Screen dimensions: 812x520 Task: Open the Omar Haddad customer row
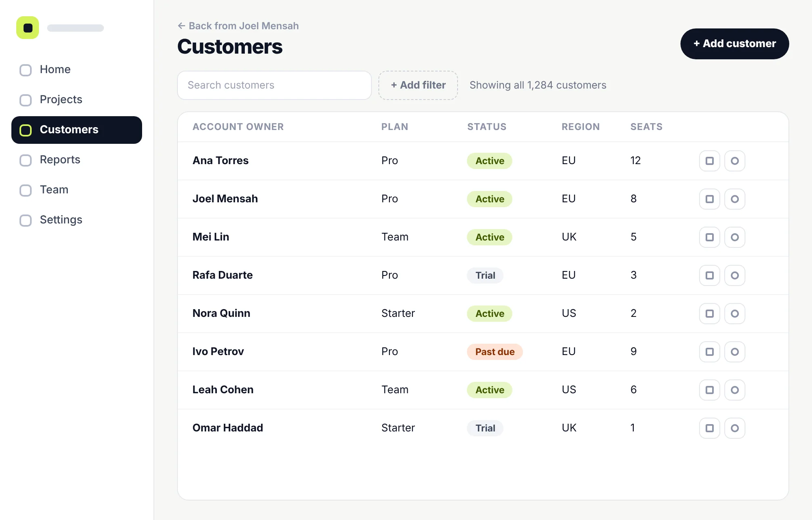point(483,428)
